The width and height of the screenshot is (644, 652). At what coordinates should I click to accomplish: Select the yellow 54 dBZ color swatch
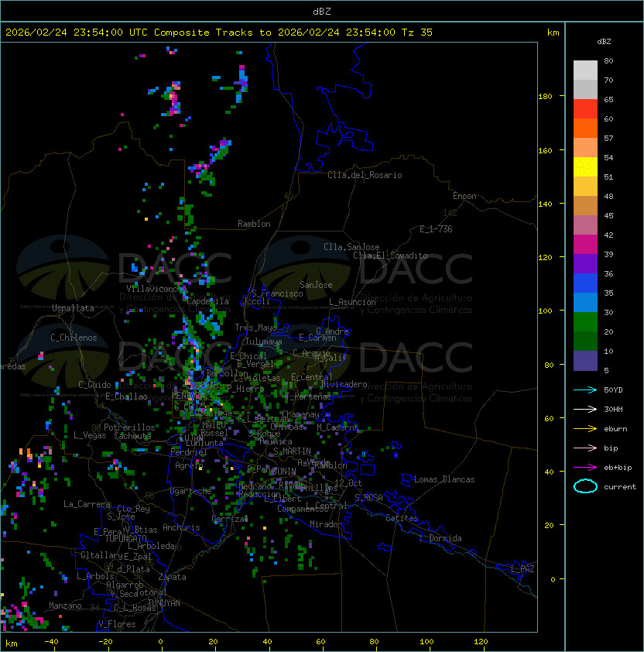click(585, 166)
